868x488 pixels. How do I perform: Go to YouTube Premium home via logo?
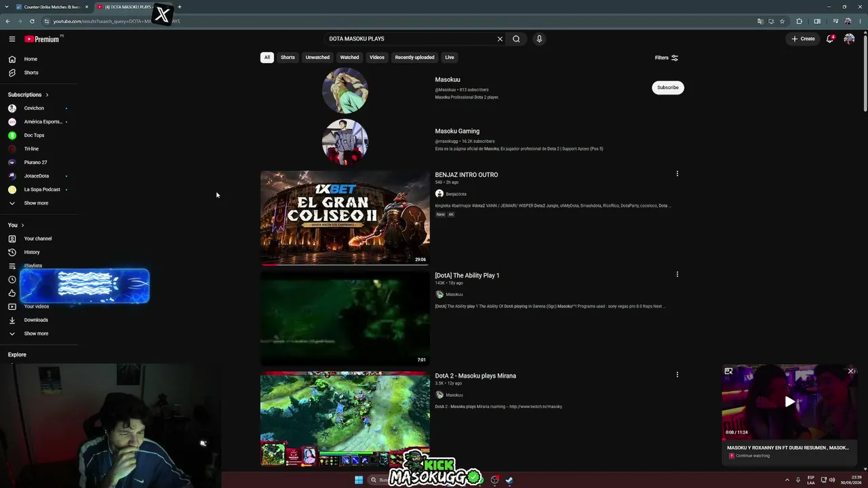(x=42, y=39)
